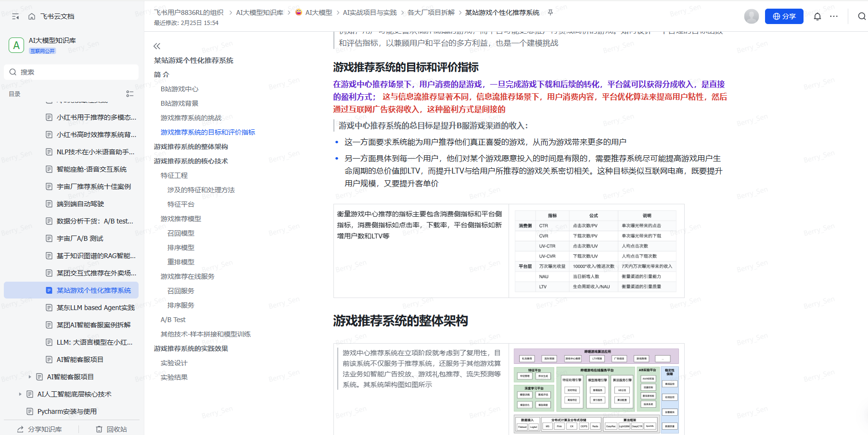Jump to outline item 游戏推荐系统的实践效果
Screen dimensions: 868x435
[191, 348]
